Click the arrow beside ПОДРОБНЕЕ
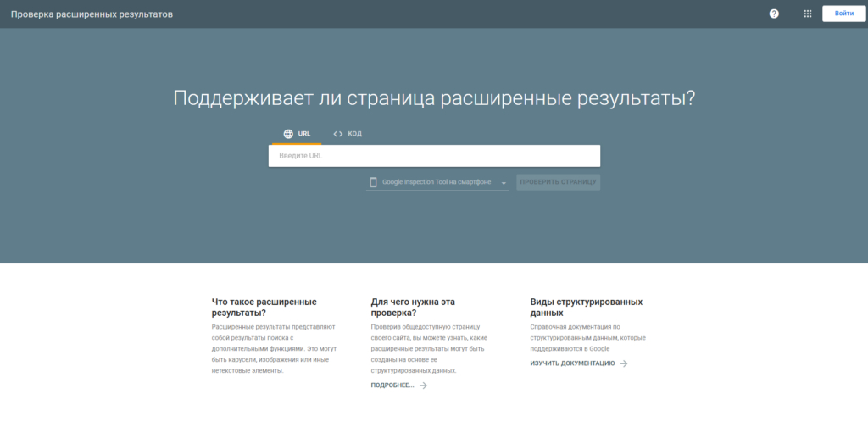 pyautogui.click(x=424, y=385)
